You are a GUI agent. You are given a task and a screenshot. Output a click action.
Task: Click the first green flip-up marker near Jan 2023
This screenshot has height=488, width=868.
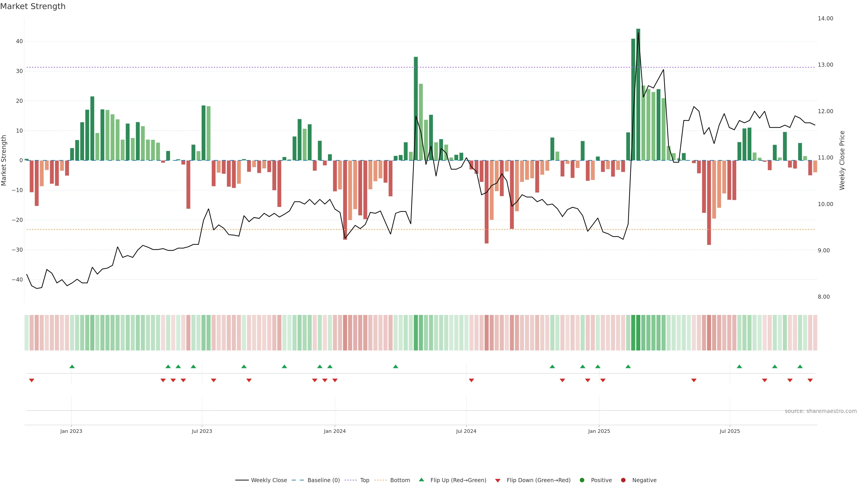tap(72, 366)
